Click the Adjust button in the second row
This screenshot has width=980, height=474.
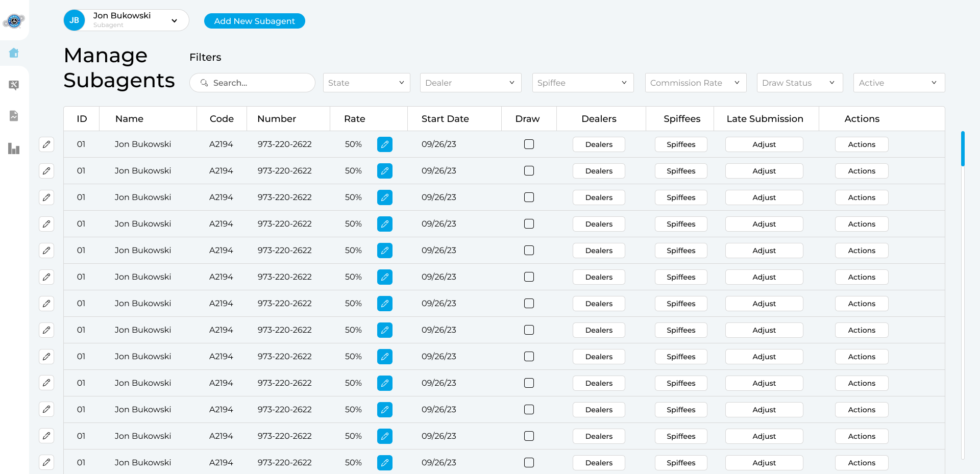click(764, 171)
